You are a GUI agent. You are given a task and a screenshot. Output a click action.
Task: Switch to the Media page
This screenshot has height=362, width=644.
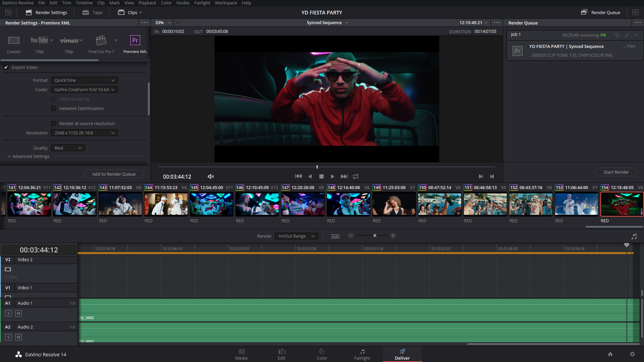tap(241, 354)
